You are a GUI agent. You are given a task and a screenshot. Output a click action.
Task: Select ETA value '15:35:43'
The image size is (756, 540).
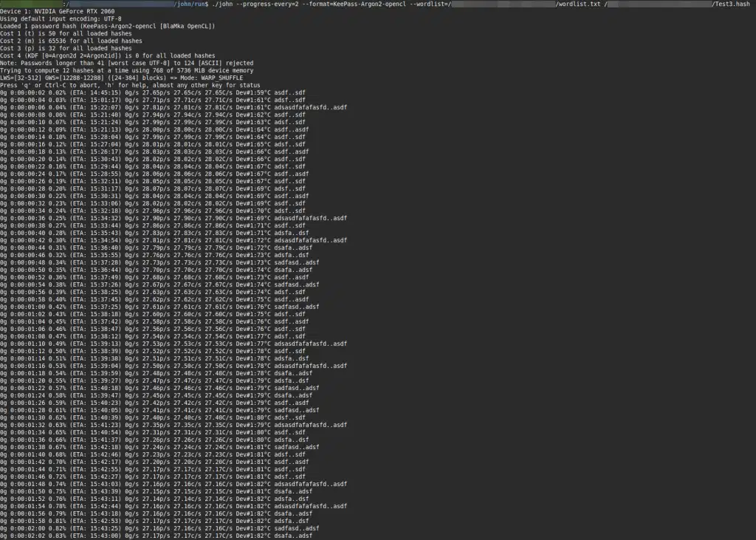click(x=103, y=233)
